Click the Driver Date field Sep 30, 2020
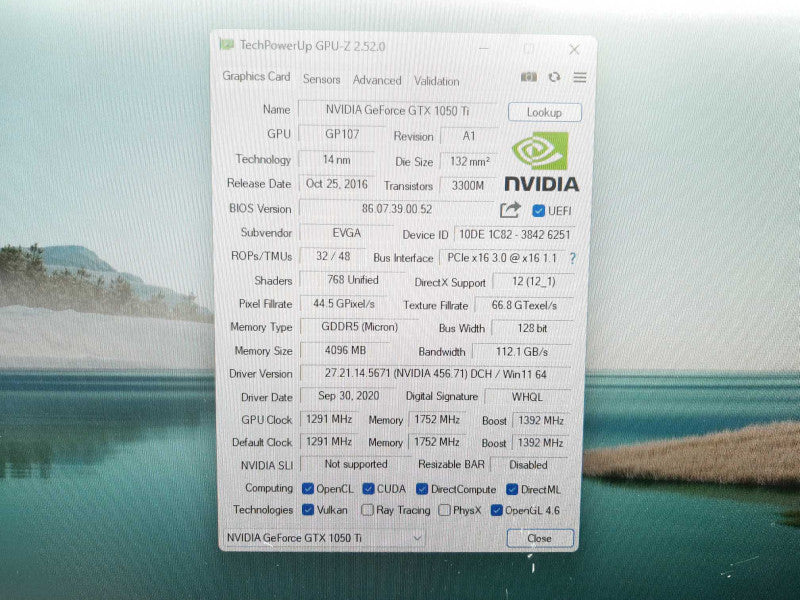800x600 pixels. (x=348, y=396)
